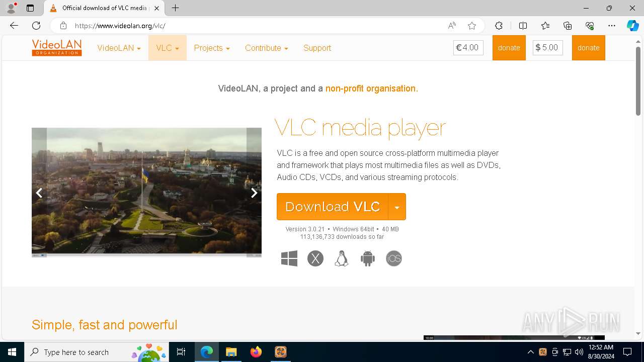Viewport: 644px width, 362px height.
Task: Edit the euro 4.00 donation field
Action: 468,48
